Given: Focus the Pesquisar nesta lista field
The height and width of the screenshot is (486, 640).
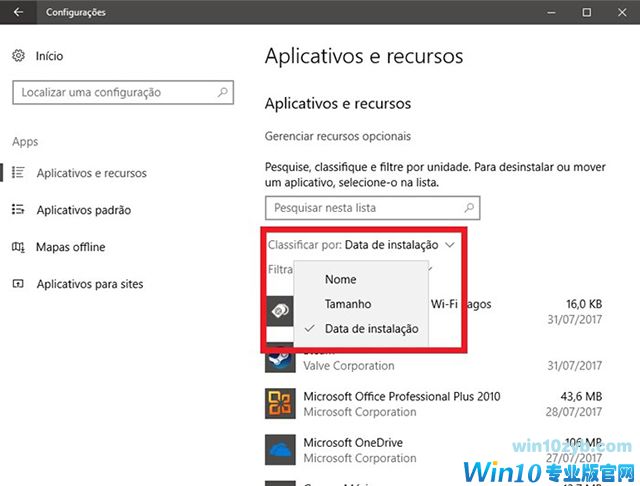Looking at the screenshot, I should point(372,208).
